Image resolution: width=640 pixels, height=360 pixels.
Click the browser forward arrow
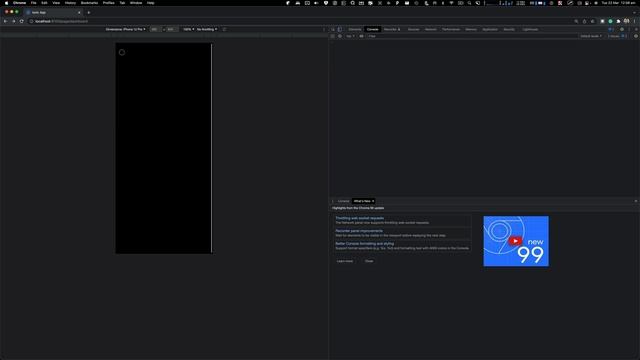click(13, 21)
